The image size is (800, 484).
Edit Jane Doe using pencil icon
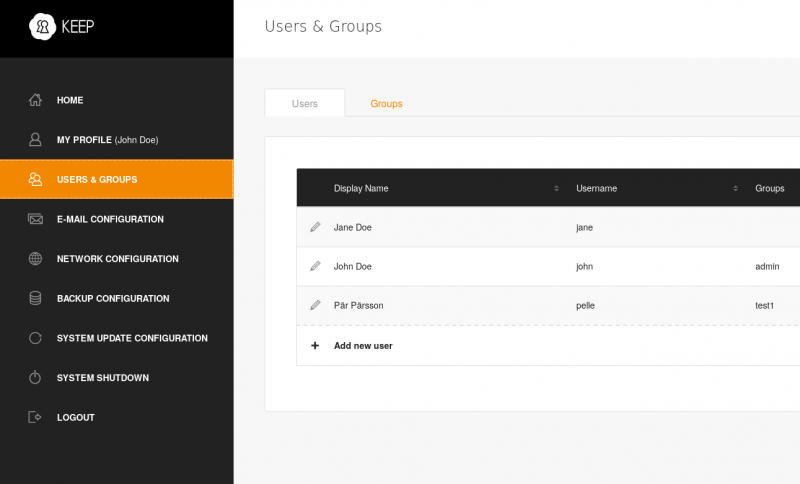315,227
